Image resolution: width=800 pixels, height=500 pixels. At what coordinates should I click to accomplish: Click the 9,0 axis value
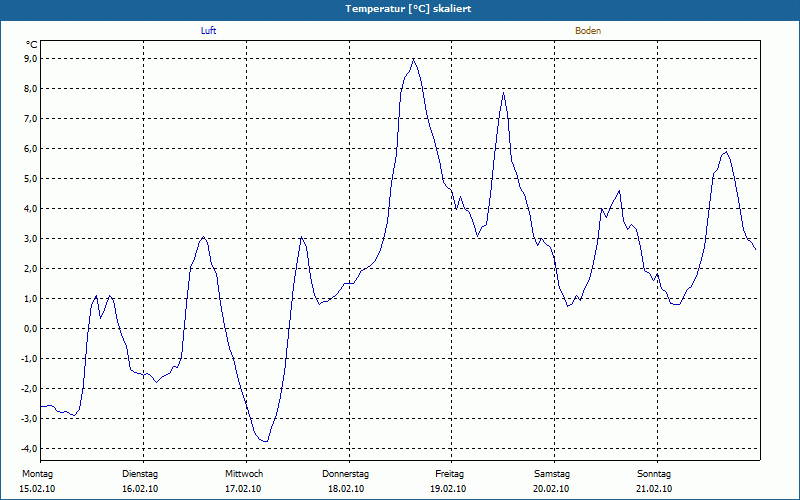(31, 59)
